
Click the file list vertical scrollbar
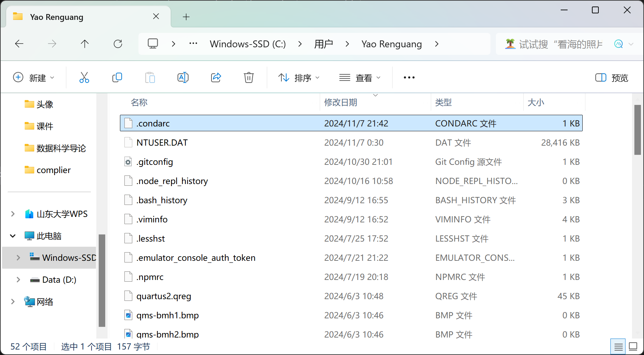pyautogui.click(x=637, y=130)
